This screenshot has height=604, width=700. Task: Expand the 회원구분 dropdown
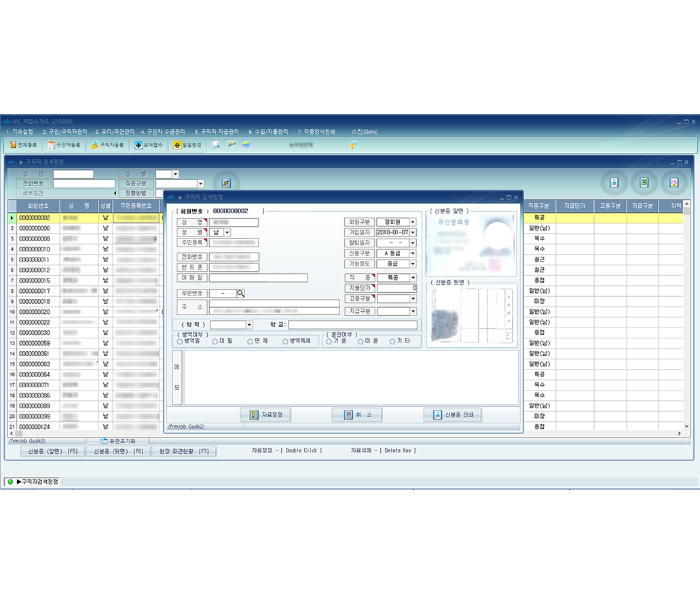coord(413,222)
